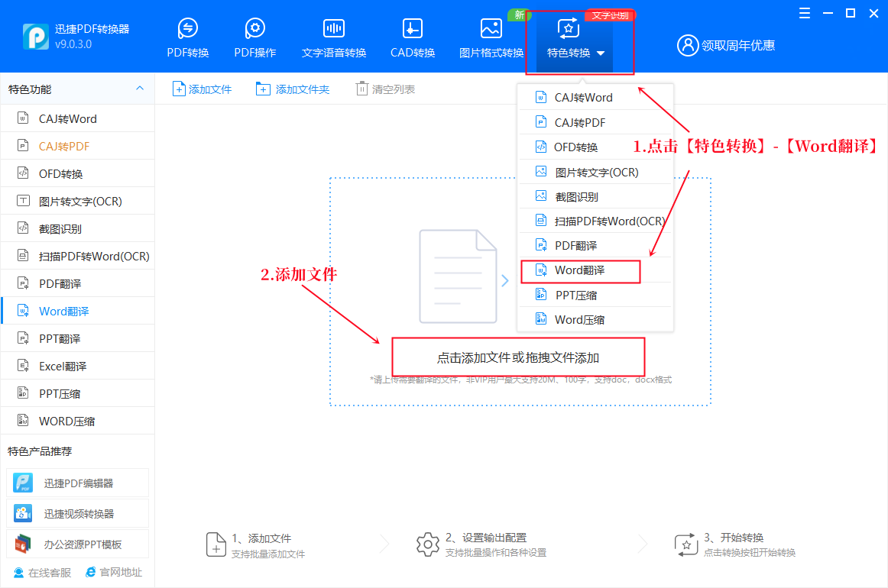Click 在线客服 support link
Image resolution: width=888 pixels, height=588 pixels.
[42, 573]
